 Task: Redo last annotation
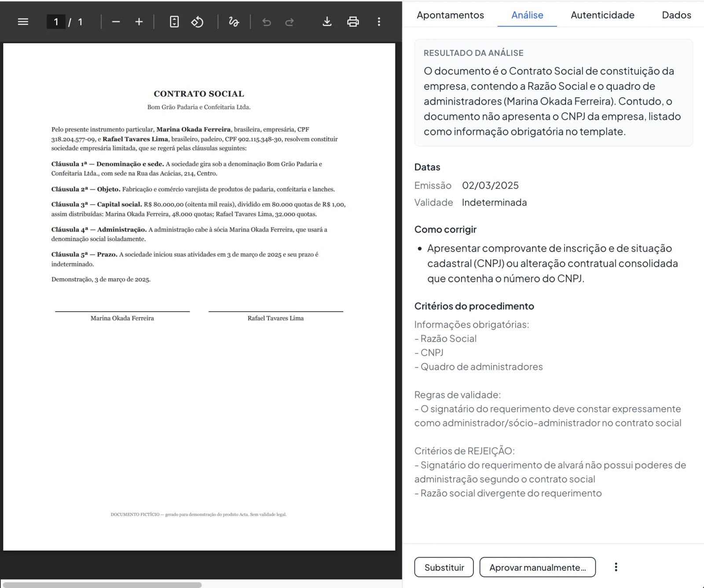(290, 22)
